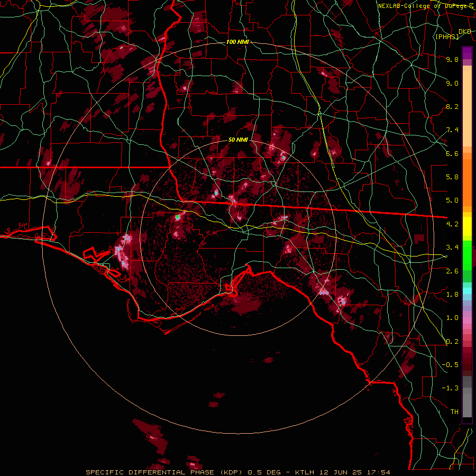Click the 6.6 value on color scale
Image resolution: width=476 pixels, height=476 pixels.
tap(452, 153)
